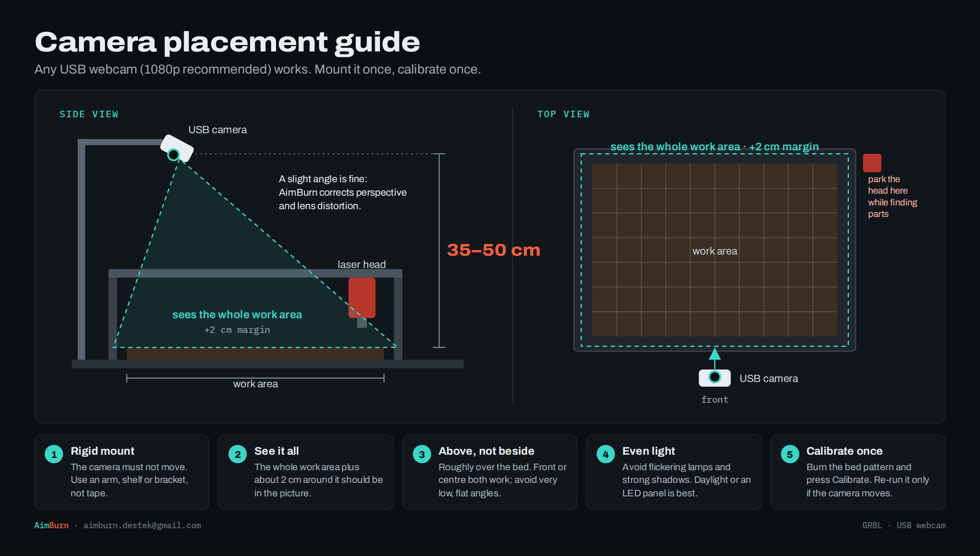Click the 'TOP VIEW' label
Screen dimensions: 980x556
(x=563, y=114)
